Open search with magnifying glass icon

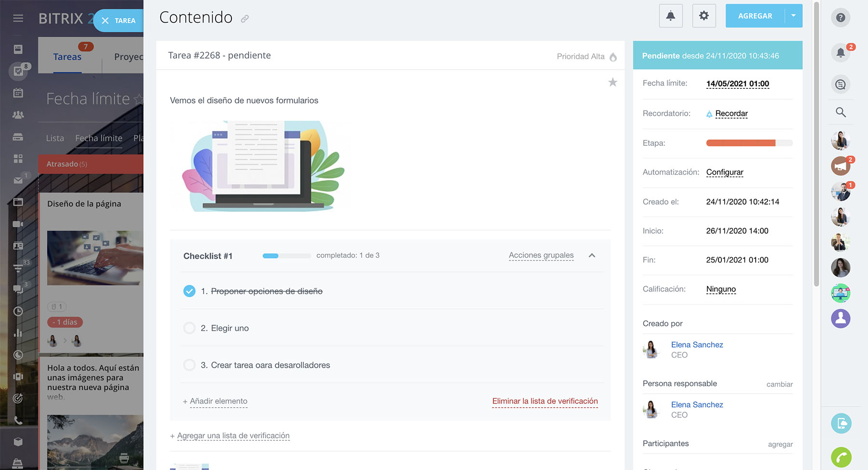[x=841, y=112]
